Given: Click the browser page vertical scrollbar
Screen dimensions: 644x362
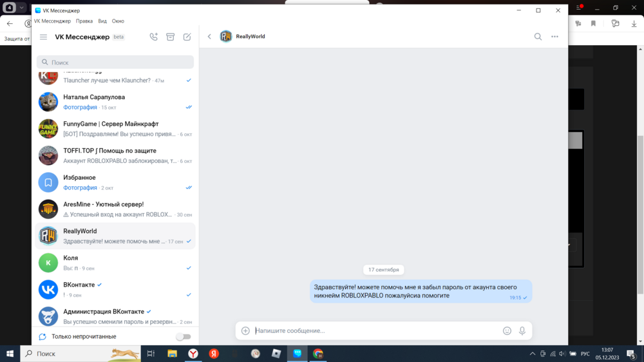Looking at the screenshot, I should tap(640, 214).
